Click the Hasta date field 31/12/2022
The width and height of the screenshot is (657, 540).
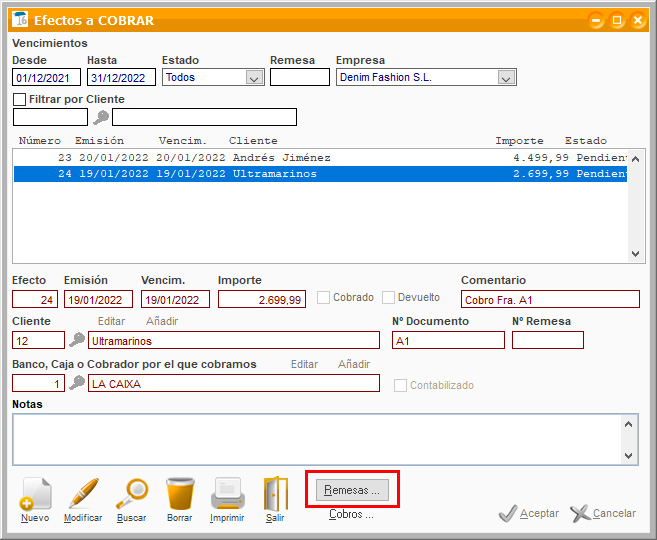point(122,78)
